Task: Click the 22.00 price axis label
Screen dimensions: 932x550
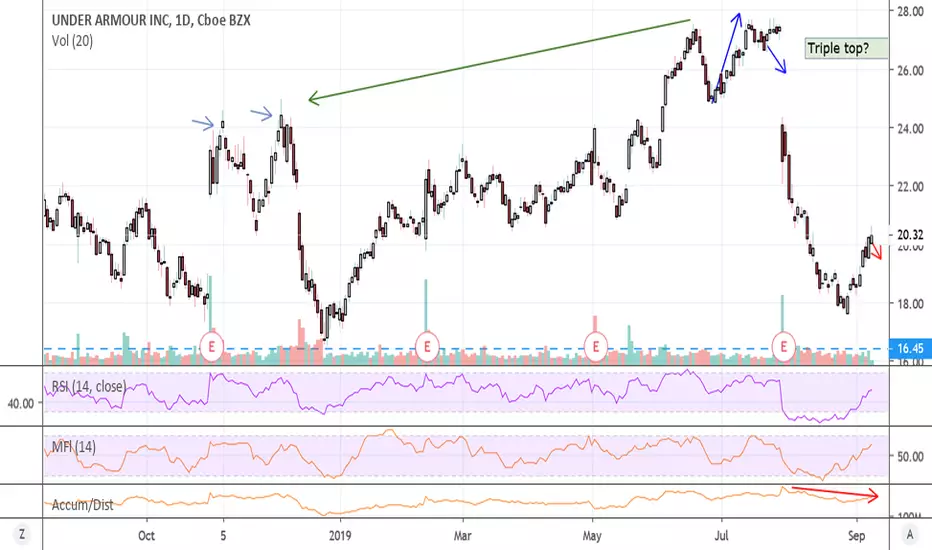Action: point(910,187)
